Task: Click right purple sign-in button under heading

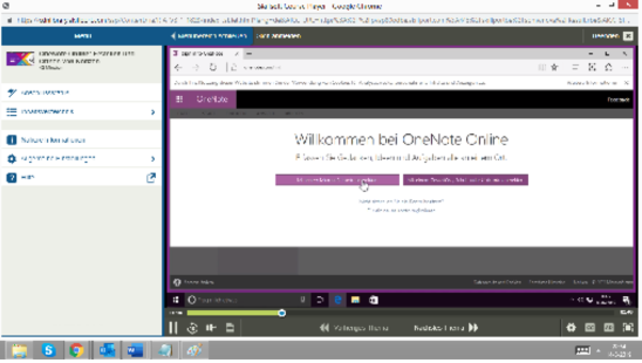Action: click(466, 180)
